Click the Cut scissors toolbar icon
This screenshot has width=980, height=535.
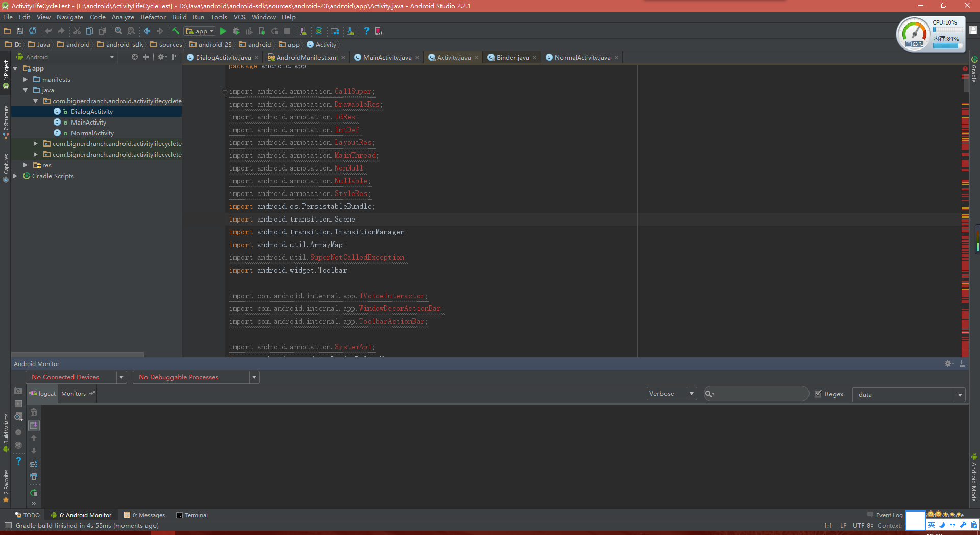(x=77, y=31)
